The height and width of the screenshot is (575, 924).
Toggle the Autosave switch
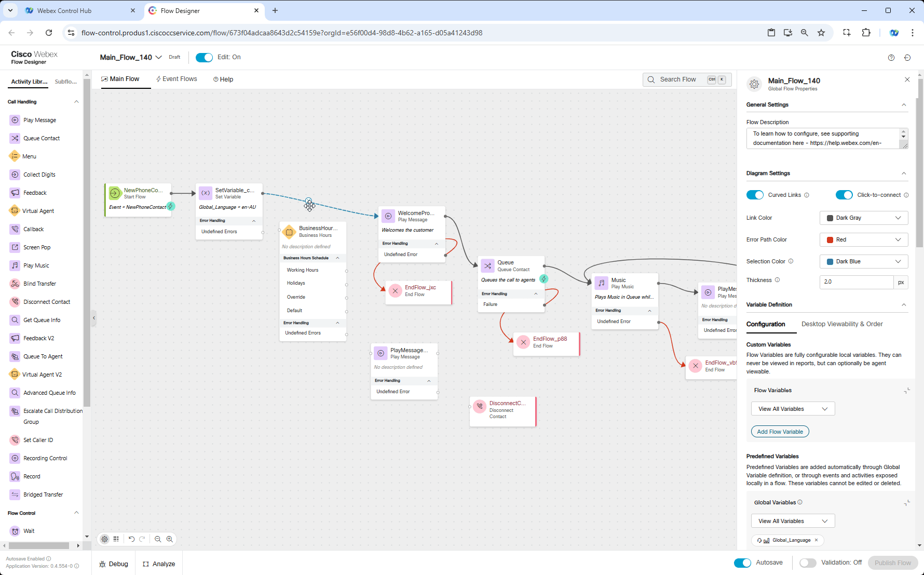(742, 563)
